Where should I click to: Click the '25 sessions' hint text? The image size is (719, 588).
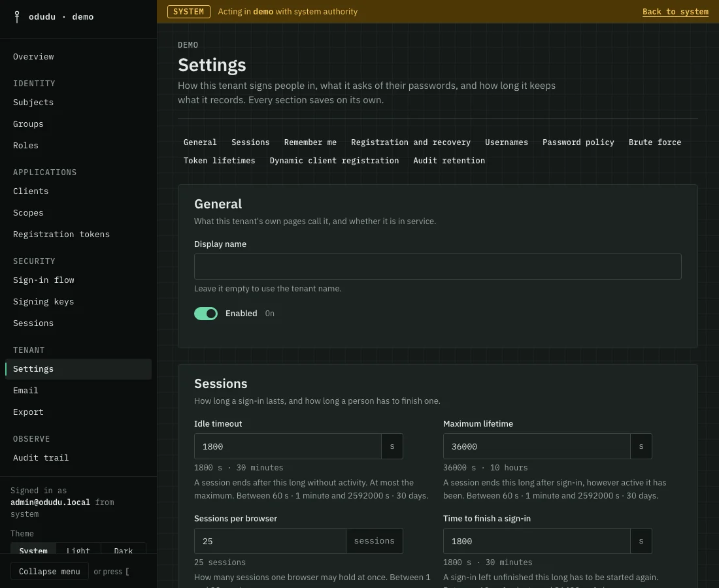tap(220, 563)
